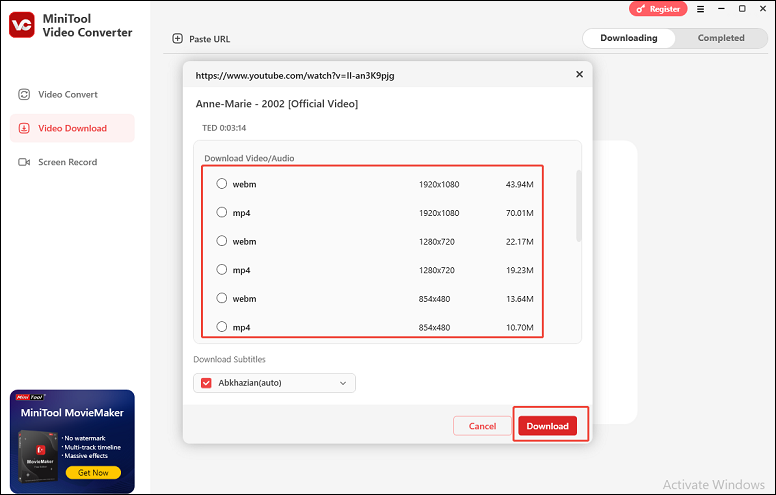Open the Video Convert section
Screen dimensions: 776x495
(x=72, y=95)
